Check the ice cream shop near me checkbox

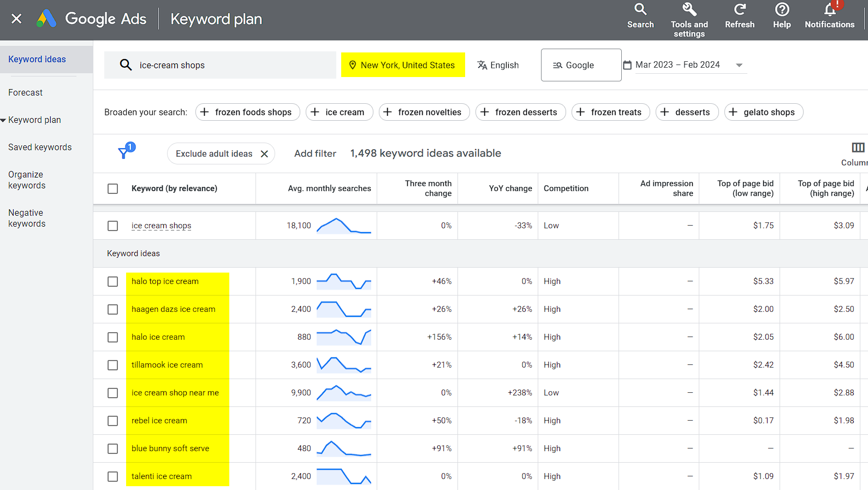click(x=113, y=393)
